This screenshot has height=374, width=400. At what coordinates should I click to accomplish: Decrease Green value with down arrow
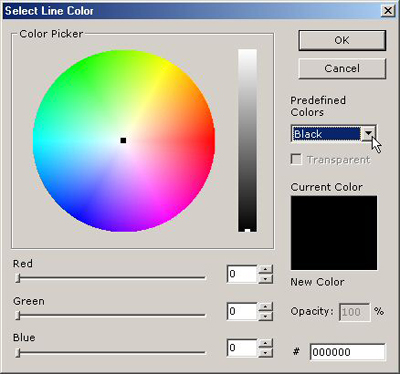[x=265, y=316]
